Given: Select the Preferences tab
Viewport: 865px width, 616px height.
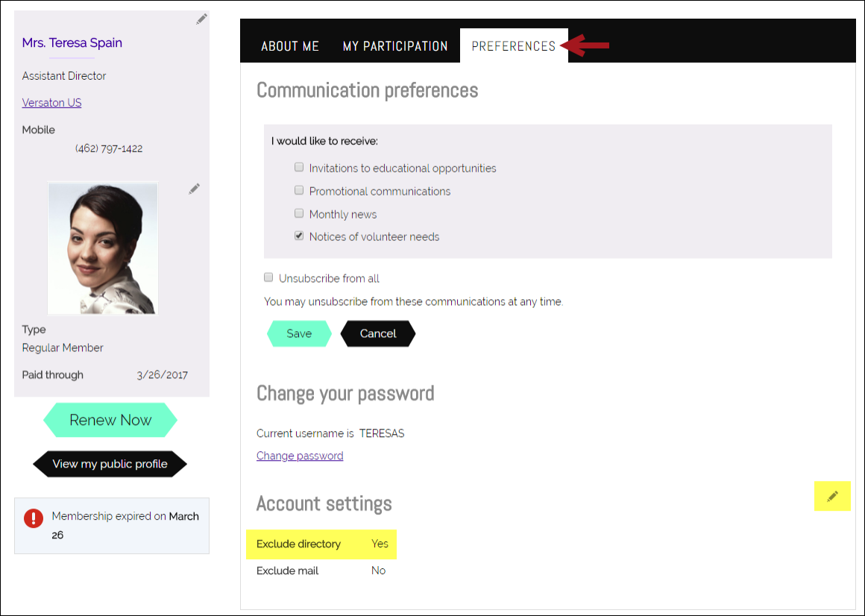Looking at the screenshot, I should pos(514,46).
